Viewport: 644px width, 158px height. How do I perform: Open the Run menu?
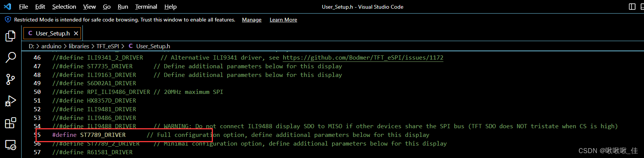click(123, 7)
